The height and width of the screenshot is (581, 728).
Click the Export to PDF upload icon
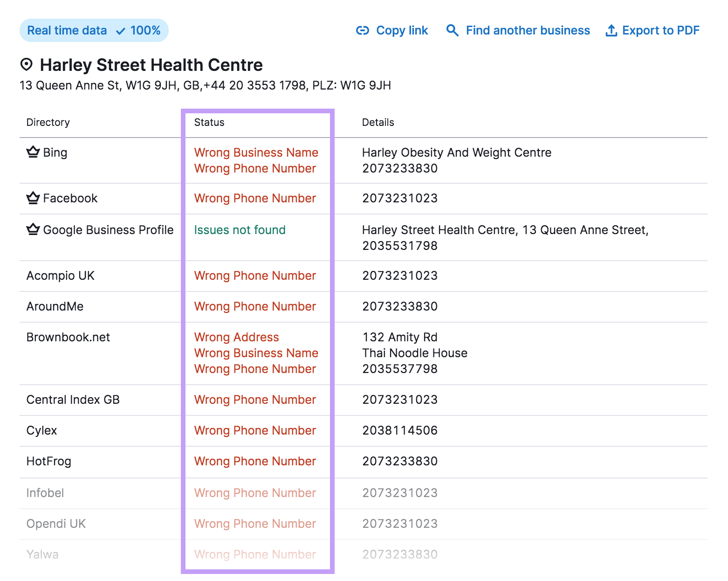pyautogui.click(x=611, y=31)
